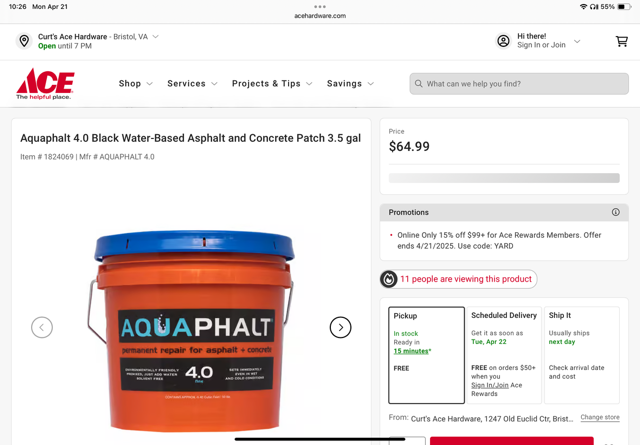The width and height of the screenshot is (640, 445).
Task: Show previous product image with left arrow
Action: pyautogui.click(x=42, y=327)
